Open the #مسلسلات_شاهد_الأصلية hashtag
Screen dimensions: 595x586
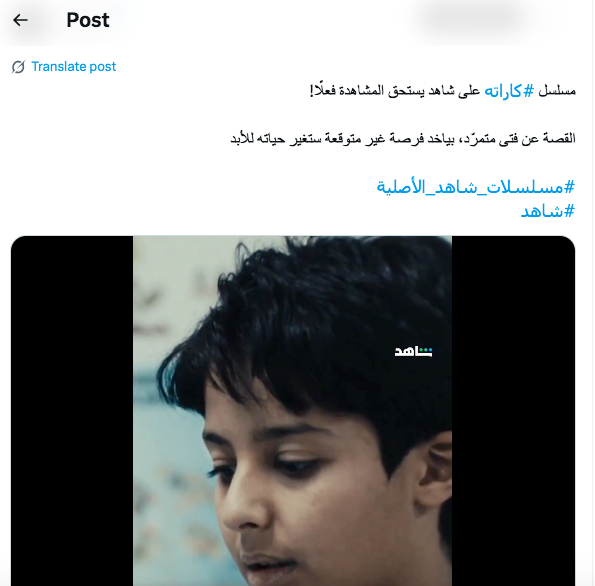475,187
